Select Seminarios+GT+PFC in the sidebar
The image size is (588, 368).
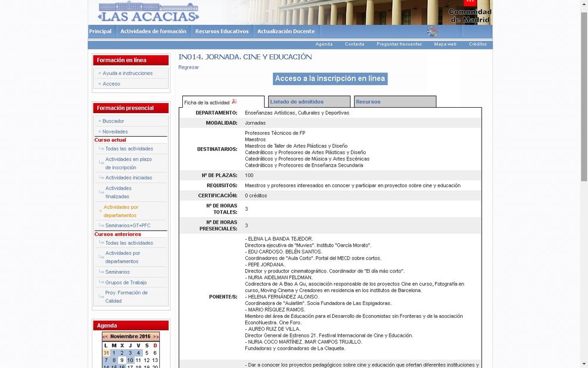129,226
